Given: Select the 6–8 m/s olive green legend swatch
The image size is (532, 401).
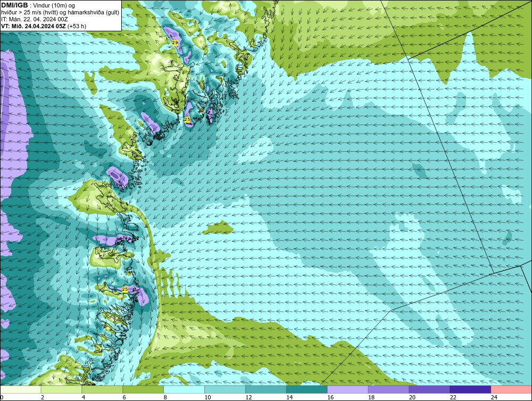Looking at the screenshot, I should [x=143, y=389].
